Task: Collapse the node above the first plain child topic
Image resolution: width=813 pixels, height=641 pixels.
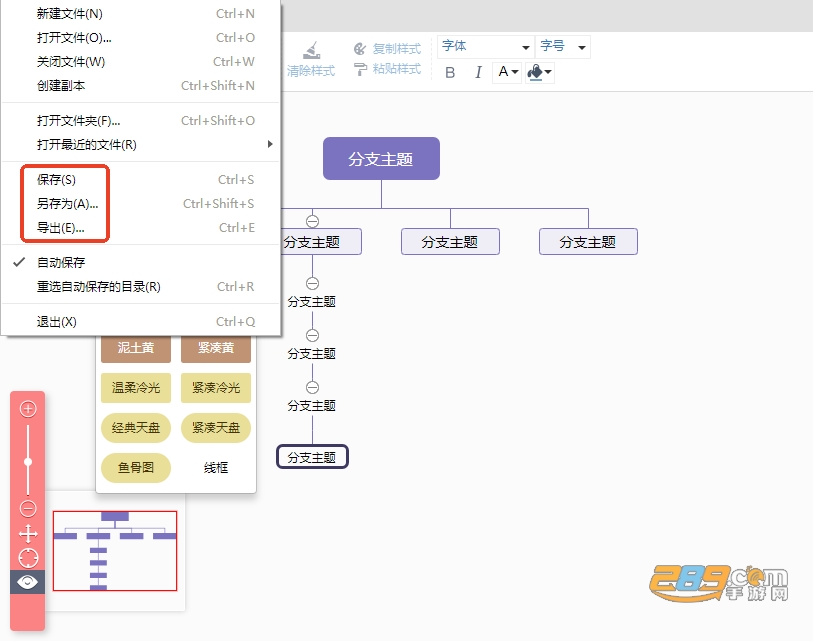Action: click(312, 283)
